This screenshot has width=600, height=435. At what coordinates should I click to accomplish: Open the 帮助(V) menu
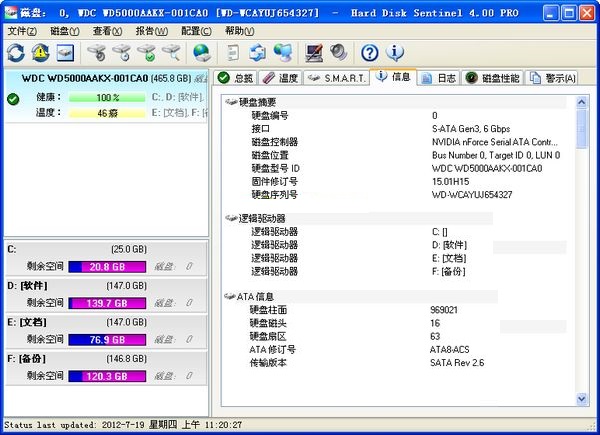point(240,31)
